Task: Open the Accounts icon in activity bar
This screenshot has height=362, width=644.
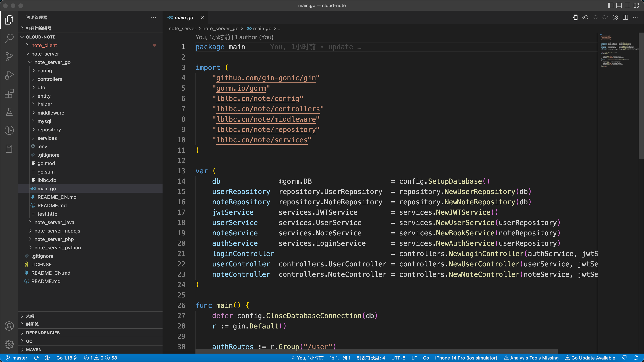Action: point(9,326)
